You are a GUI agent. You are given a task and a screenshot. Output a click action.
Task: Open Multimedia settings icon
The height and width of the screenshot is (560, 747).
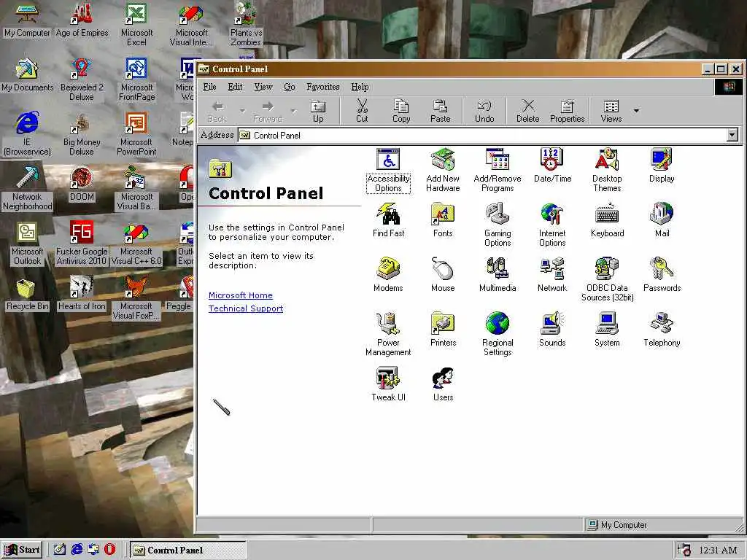[498, 275]
